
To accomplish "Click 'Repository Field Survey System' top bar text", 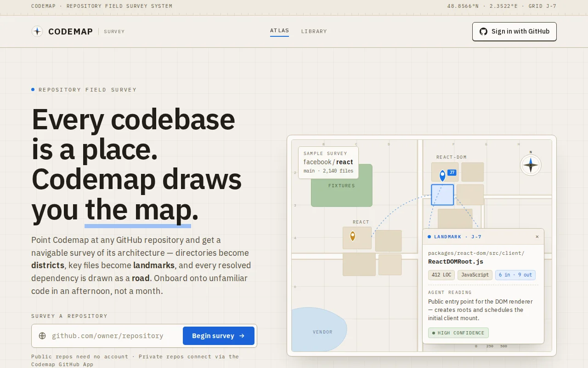I will tap(119, 6).
